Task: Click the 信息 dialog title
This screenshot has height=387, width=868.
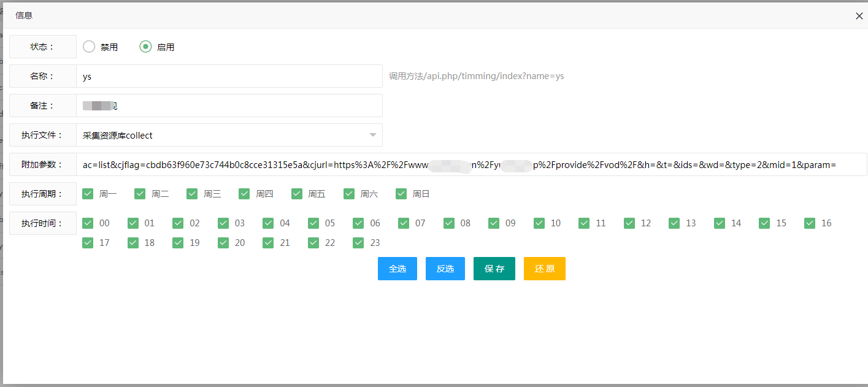Action: (x=24, y=15)
